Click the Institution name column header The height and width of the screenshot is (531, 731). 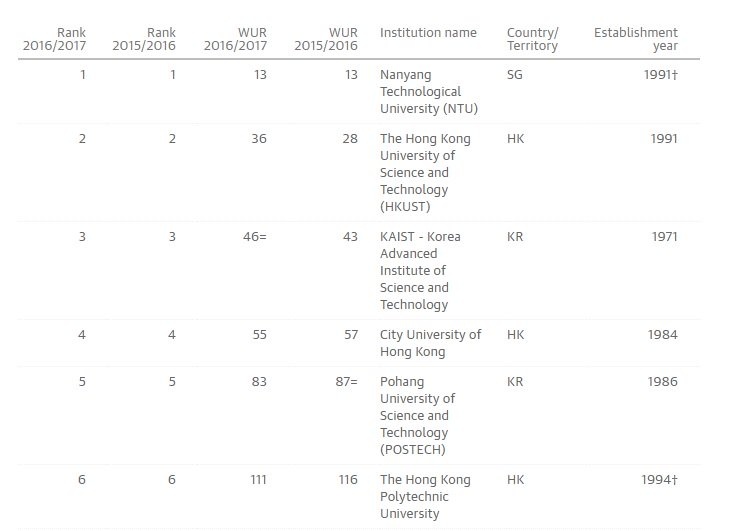point(428,33)
